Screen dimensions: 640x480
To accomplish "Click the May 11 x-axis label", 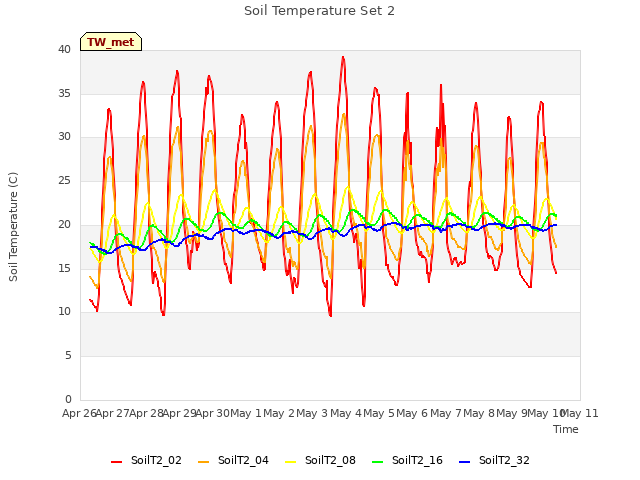I will 580,413.
